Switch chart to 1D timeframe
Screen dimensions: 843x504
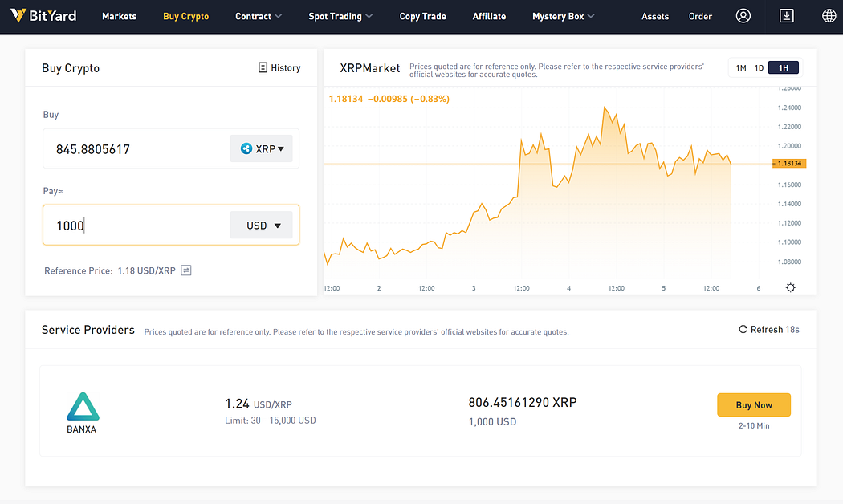(759, 68)
